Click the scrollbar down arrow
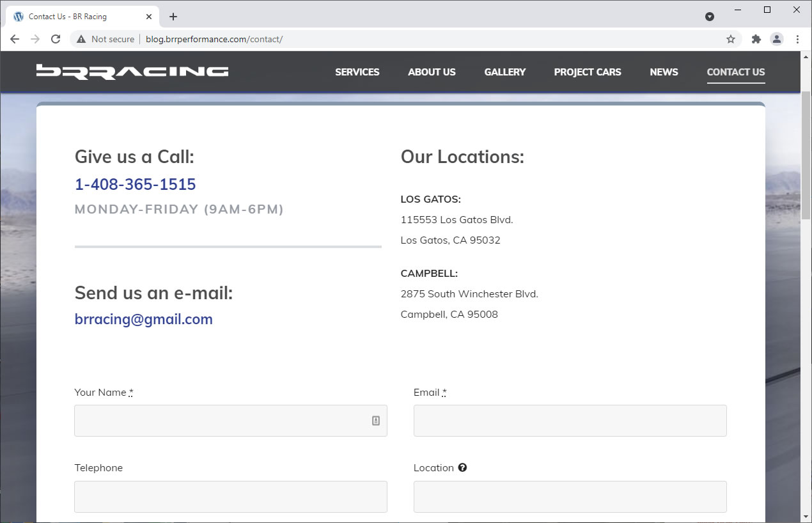Viewport: 812px width, 523px height. pos(806,516)
